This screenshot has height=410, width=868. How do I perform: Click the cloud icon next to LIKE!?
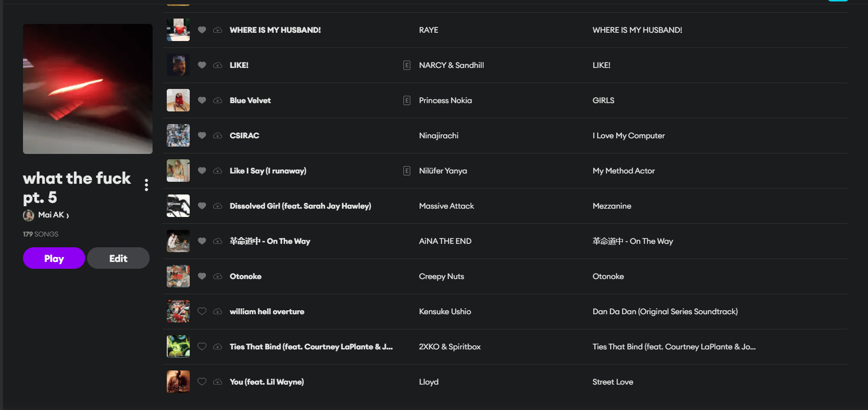click(218, 65)
